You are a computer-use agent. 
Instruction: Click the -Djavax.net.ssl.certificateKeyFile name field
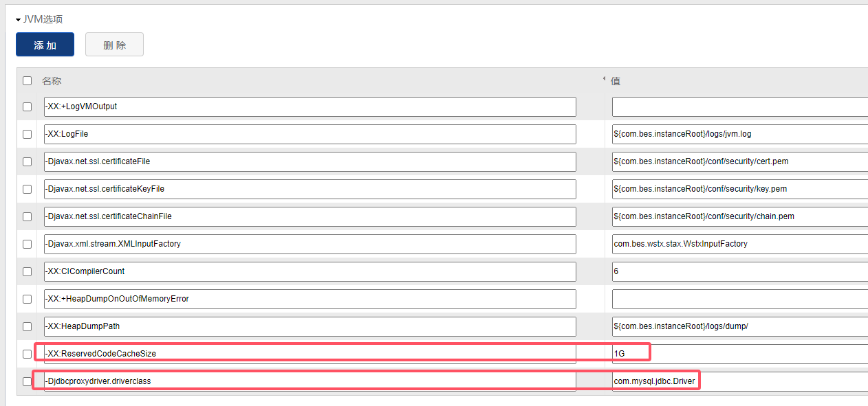click(x=310, y=189)
